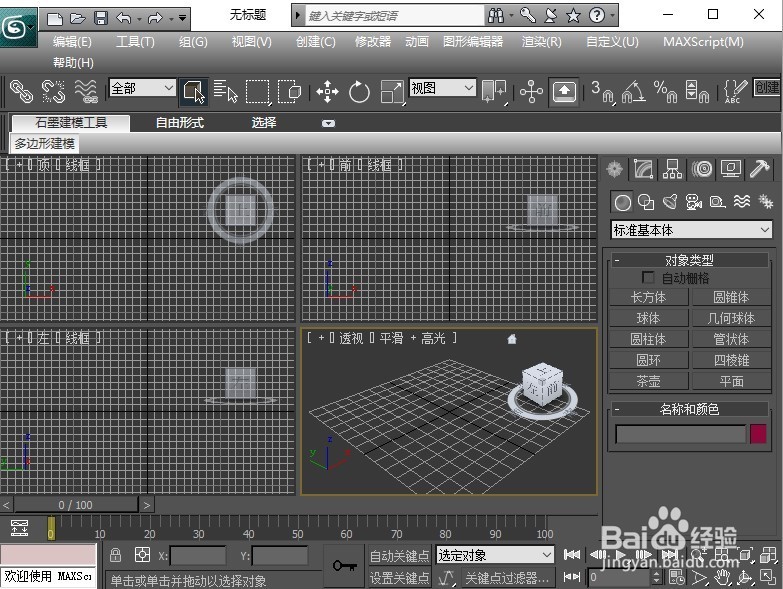
Task: Select Shapes category icon
Action: click(x=646, y=202)
